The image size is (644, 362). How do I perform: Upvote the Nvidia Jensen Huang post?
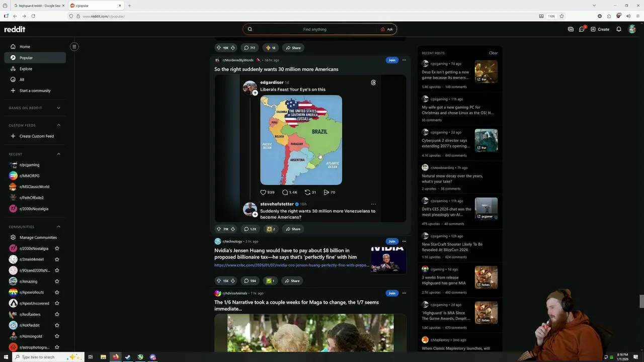(x=219, y=281)
